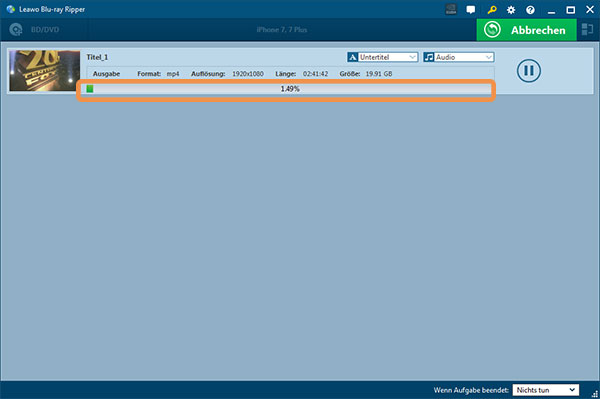Click the 1.49% conversion progress bar
The width and height of the screenshot is (600, 399).
pos(289,89)
